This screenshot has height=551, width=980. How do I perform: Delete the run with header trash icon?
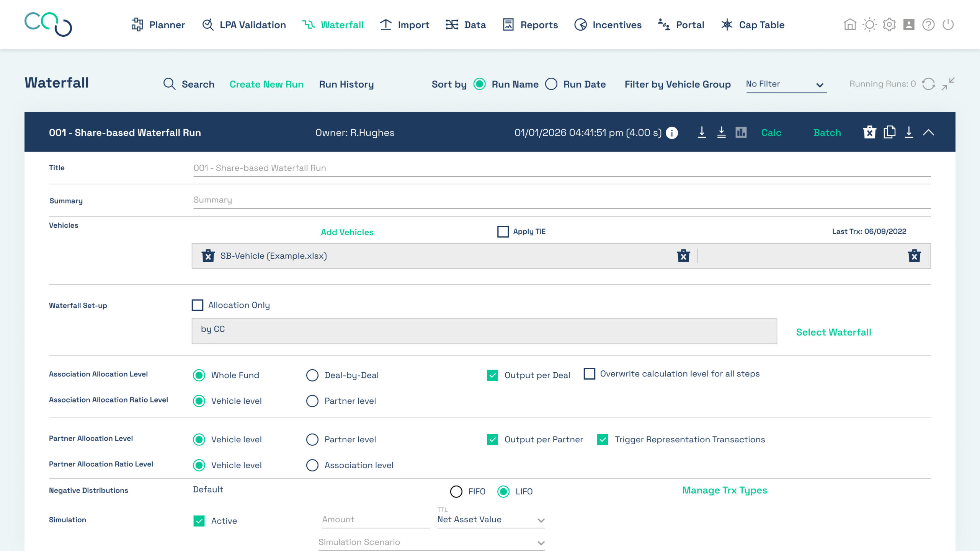click(x=869, y=132)
